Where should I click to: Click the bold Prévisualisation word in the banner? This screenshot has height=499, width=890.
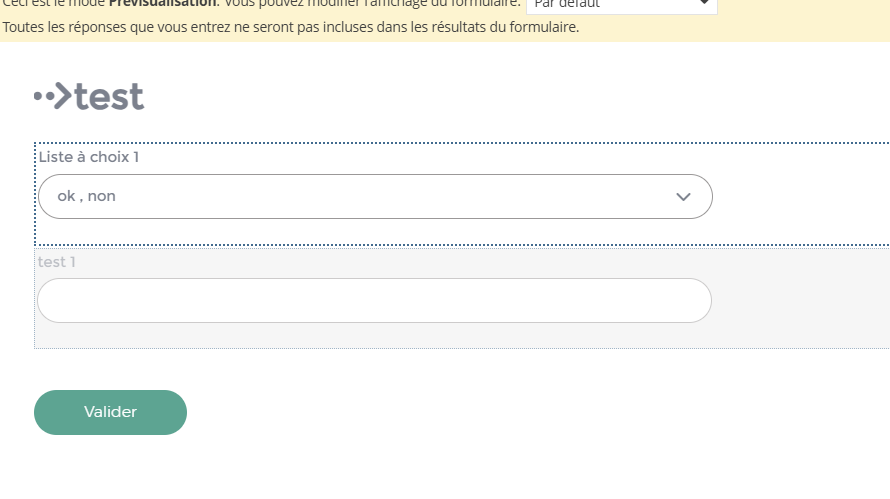point(162,3)
